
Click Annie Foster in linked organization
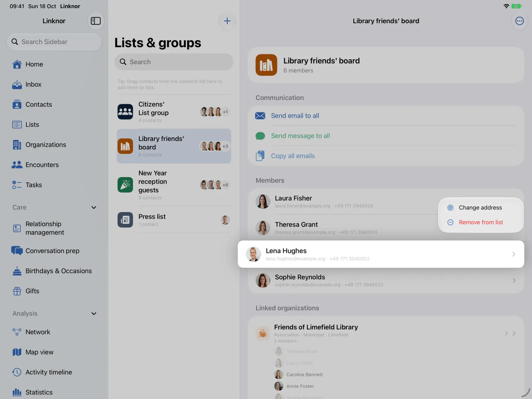[294, 386]
